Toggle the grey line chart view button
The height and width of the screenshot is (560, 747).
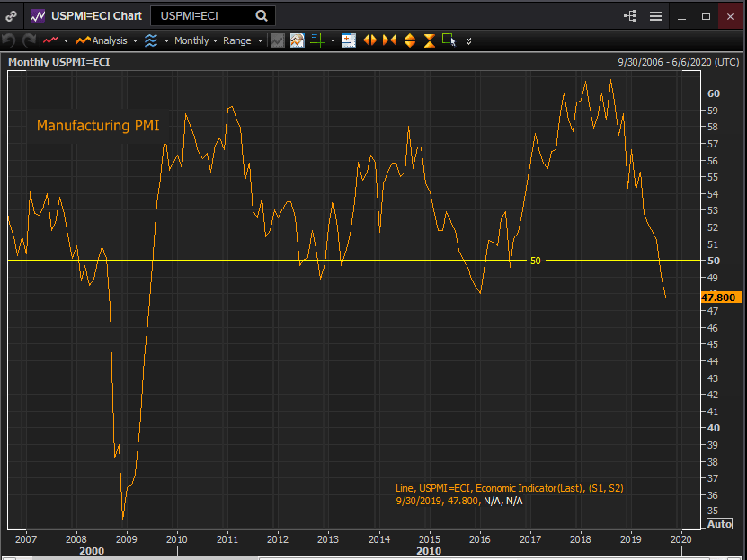click(278, 40)
